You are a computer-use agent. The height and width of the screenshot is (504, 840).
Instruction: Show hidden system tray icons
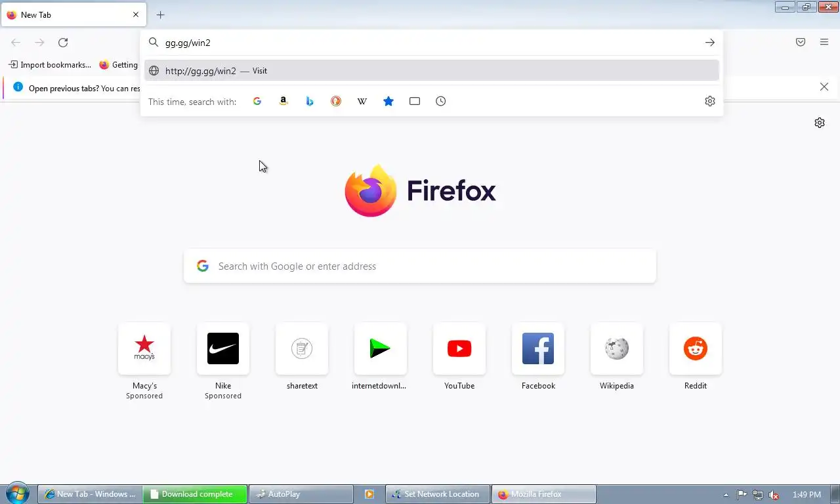pos(726,495)
